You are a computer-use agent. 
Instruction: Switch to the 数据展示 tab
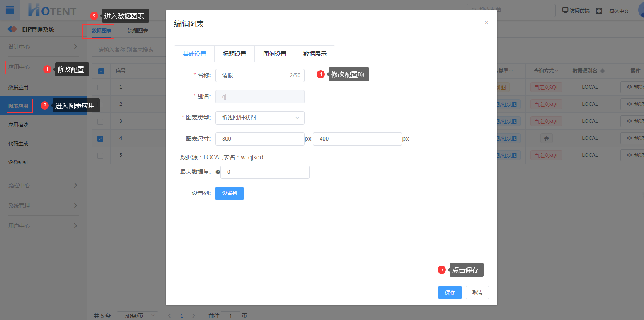click(x=315, y=54)
